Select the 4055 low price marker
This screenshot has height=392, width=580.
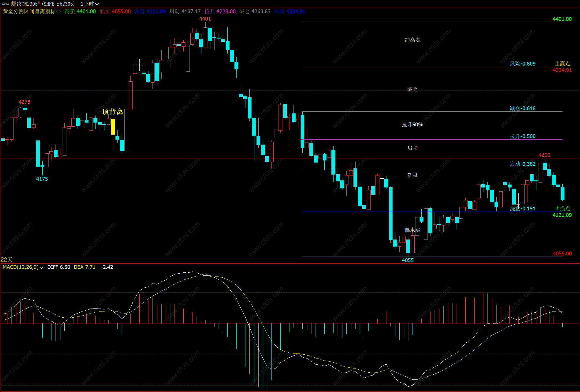click(x=408, y=260)
